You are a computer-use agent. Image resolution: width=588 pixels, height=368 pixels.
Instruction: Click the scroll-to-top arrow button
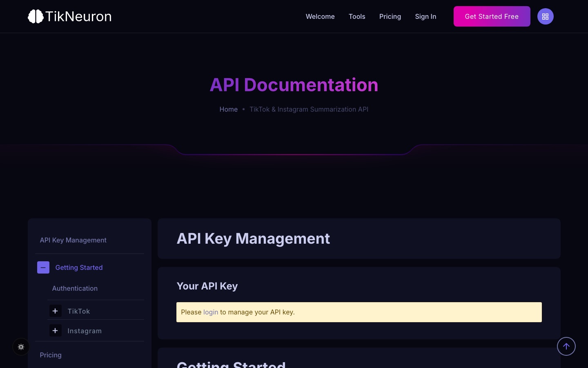tap(566, 346)
